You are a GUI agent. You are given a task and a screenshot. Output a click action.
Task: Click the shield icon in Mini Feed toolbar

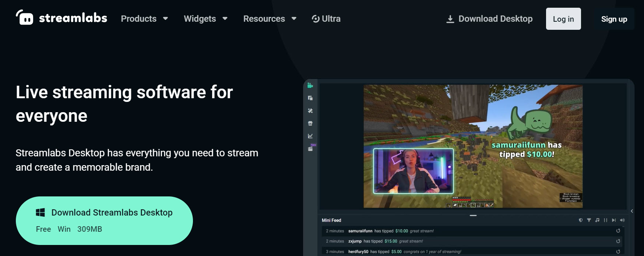click(x=581, y=220)
